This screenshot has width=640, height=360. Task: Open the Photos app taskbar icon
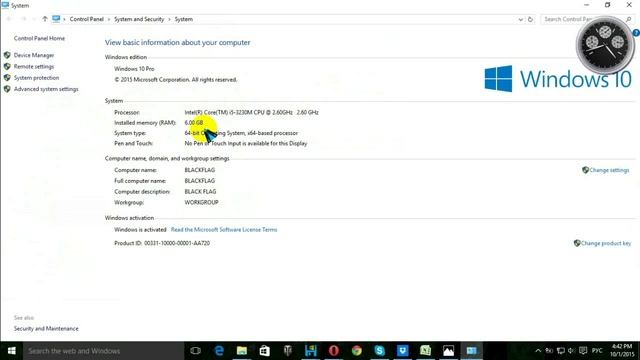(448, 351)
